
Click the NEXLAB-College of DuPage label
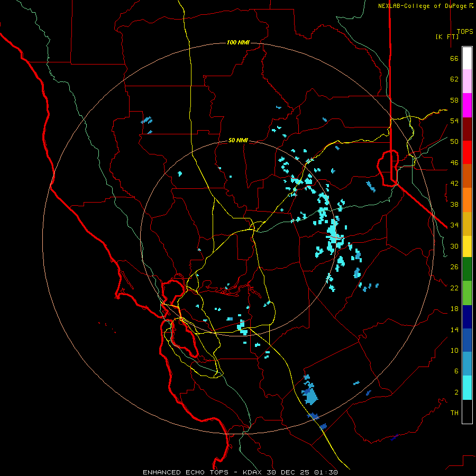pos(423,6)
